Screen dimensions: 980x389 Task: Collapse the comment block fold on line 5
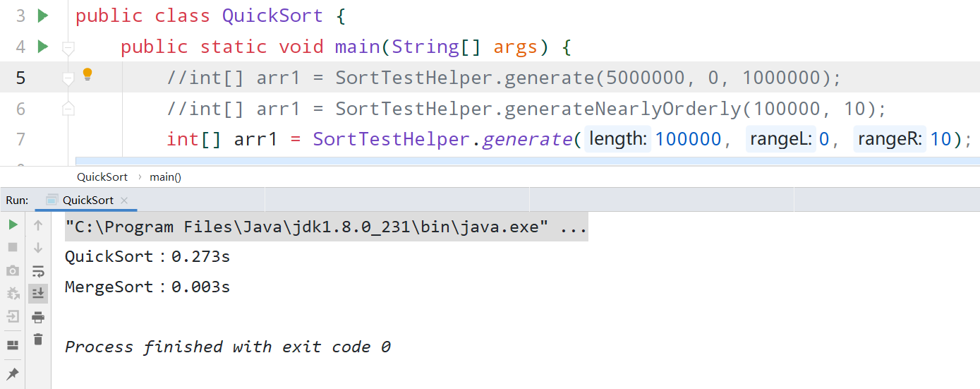click(x=68, y=78)
